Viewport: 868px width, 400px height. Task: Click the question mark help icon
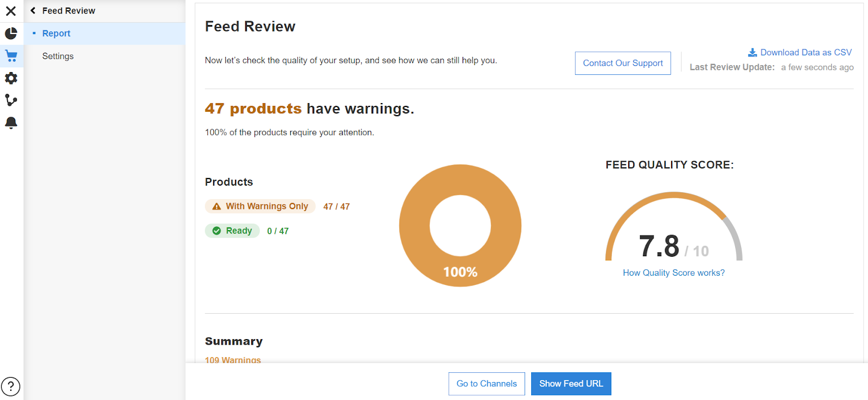11,386
